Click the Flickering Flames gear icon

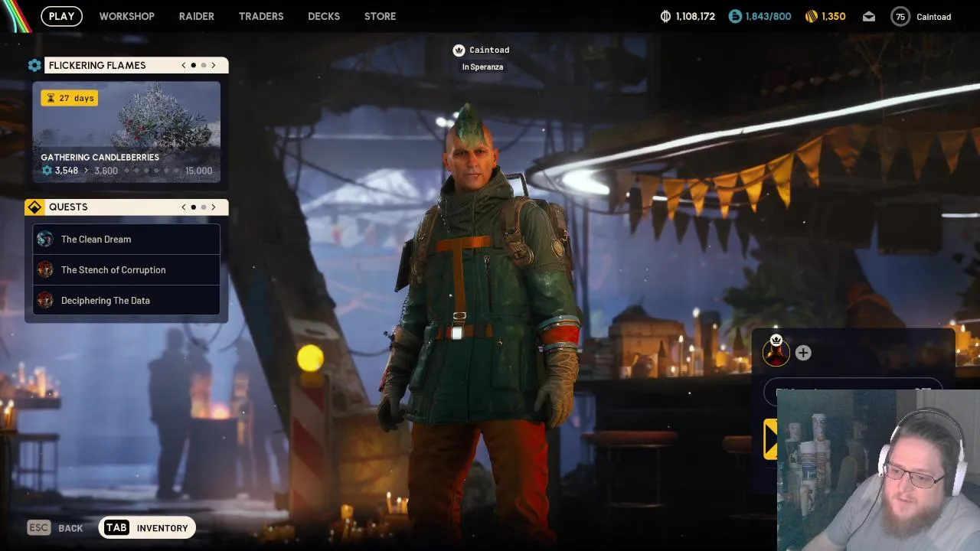coord(34,65)
